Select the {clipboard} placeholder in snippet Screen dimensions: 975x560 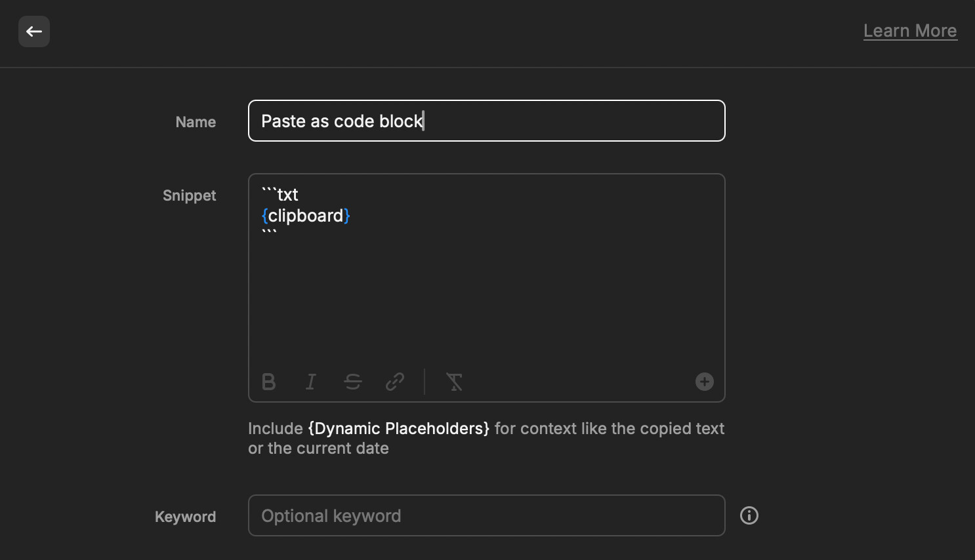point(306,216)
